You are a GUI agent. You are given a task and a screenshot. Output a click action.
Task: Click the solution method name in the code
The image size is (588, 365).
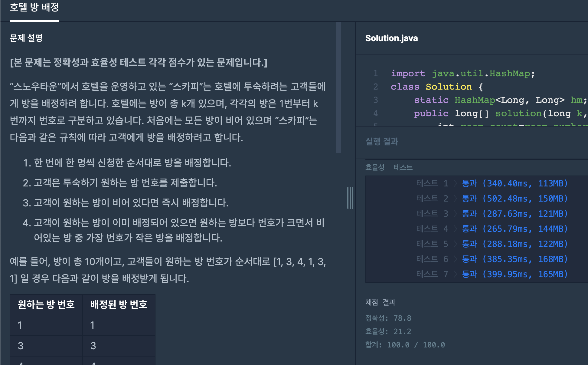point(518,113)
